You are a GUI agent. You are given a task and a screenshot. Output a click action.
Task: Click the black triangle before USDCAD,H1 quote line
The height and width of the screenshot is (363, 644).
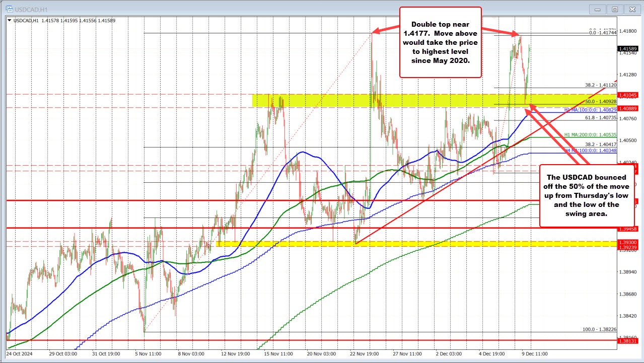(x=10, y=21)
